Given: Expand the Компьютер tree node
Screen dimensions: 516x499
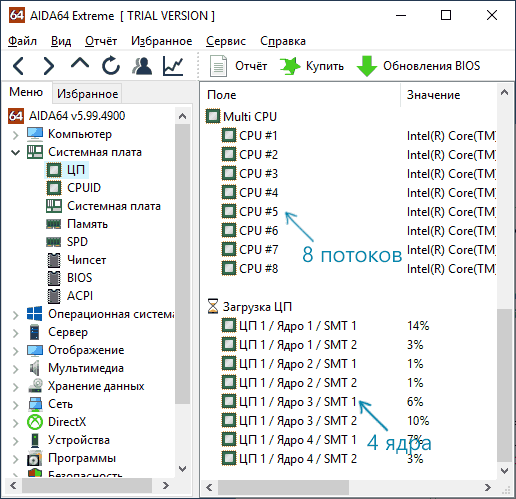Looking at the screenshot, I should [15, 135].
